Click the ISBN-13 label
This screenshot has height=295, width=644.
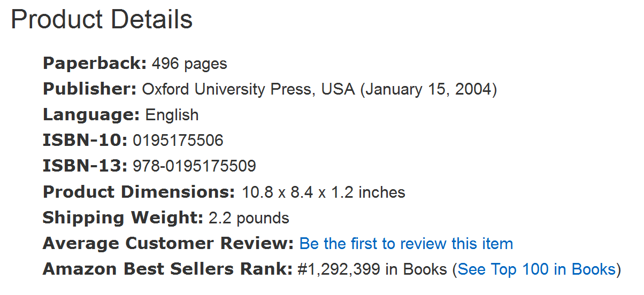[x=85, y=166]
